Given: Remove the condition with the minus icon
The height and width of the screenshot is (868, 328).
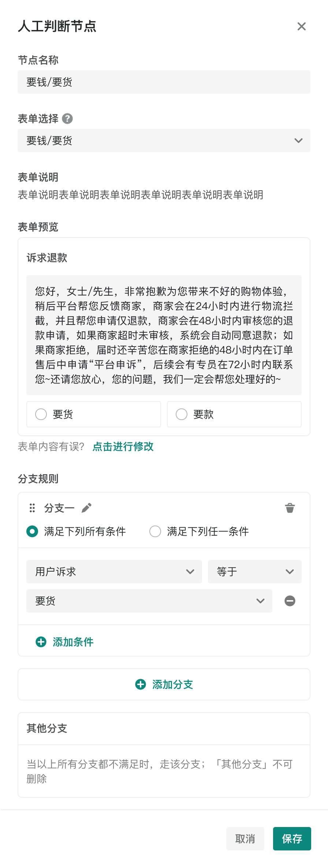Looking at the screenshot, I should 290,601.
